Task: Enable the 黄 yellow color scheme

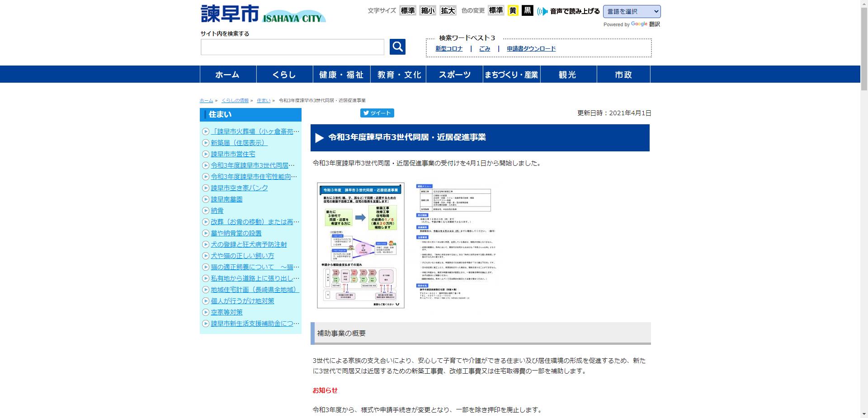Action: (512, 10)
